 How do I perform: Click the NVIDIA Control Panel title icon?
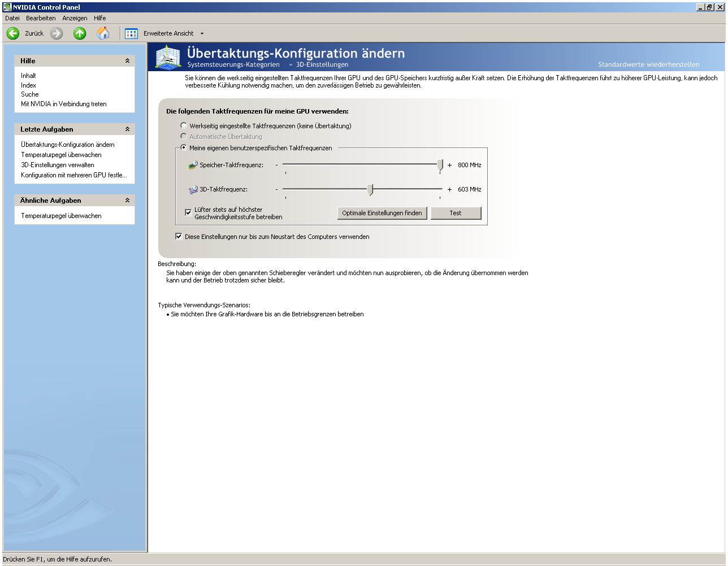click(7, 7)
